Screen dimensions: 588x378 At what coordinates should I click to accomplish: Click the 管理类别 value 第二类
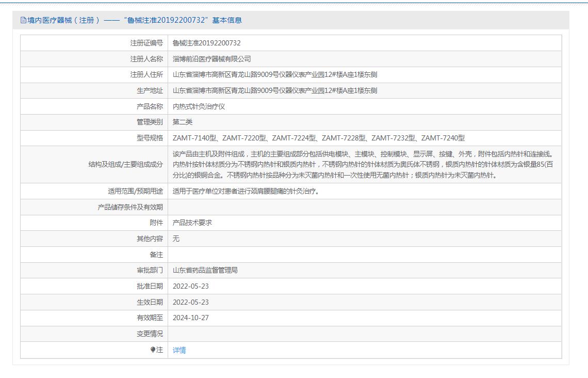click(183, 122)
